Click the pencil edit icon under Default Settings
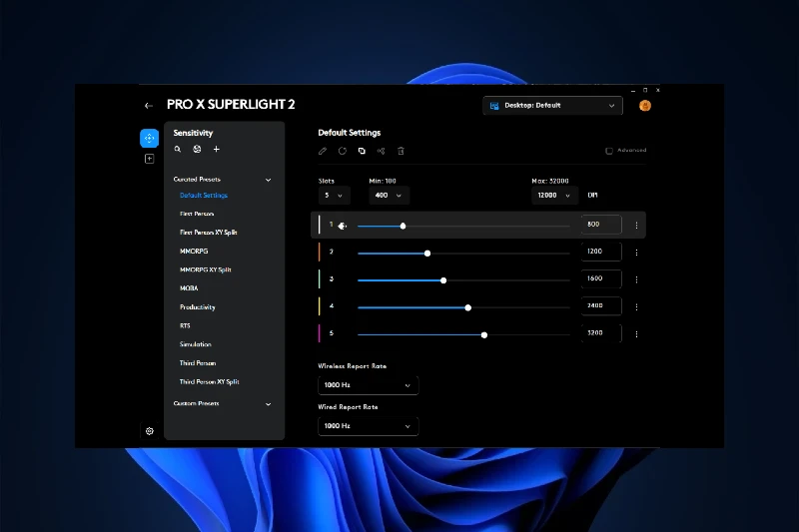The height and width of the screenshot is (532, 799). click(323, 151)
